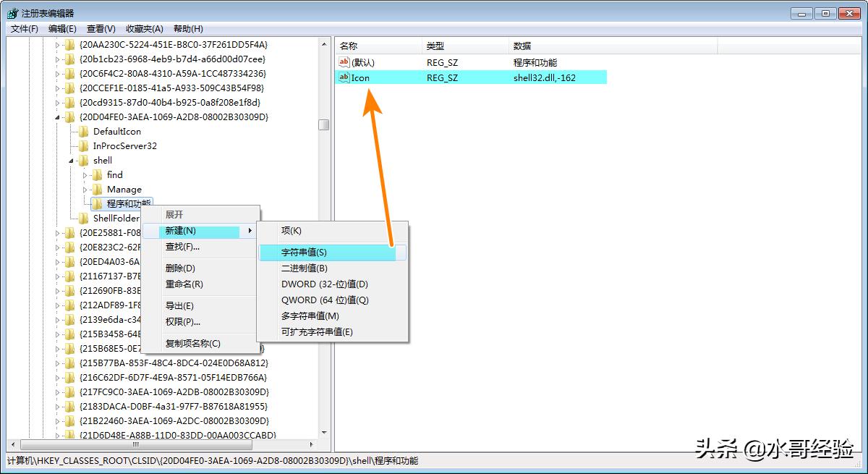868x474 pixels.
Task: Click the DefaultIcon key folder icon
Action: tap(83, 131)
